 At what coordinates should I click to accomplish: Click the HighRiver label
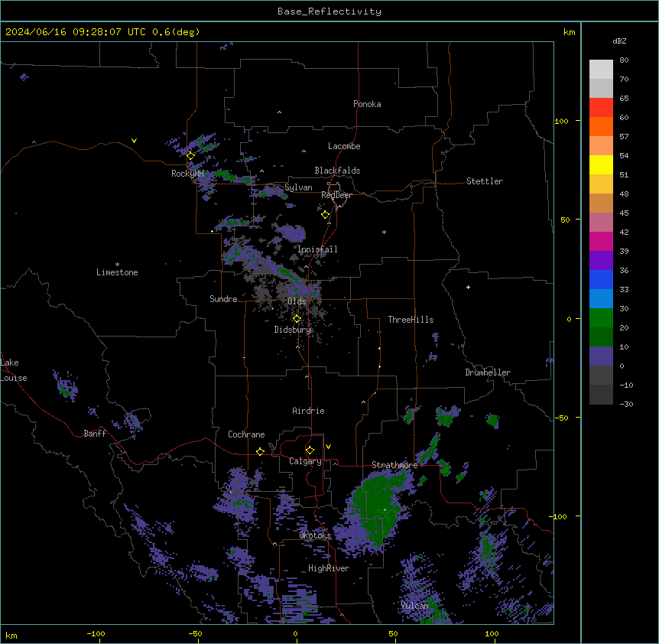(x=329, y=568)
